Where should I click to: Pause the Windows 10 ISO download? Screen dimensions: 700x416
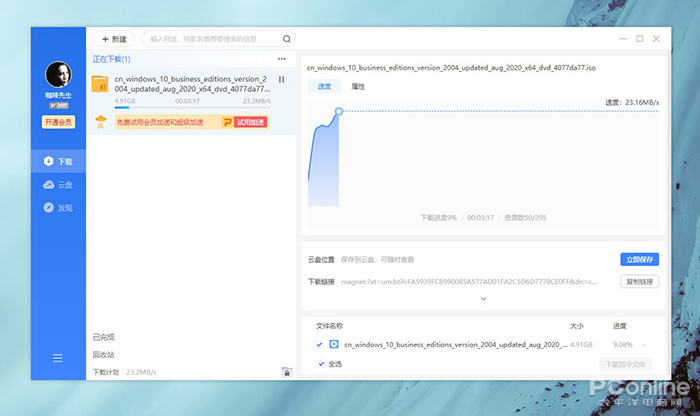(x=281, y=80)
